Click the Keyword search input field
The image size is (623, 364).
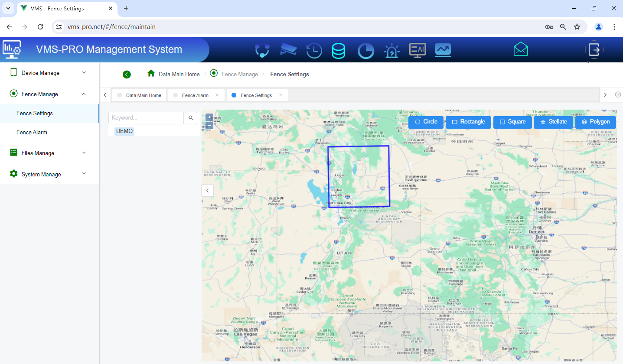coord(146,118)
